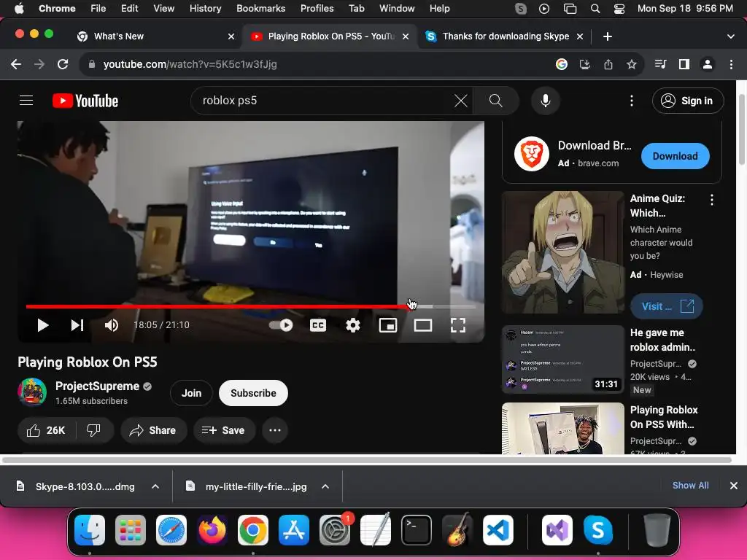The width and height of the screenshot is (747, 560).
Task: Toggle closed captions CC button
Action: pos(318,325)
